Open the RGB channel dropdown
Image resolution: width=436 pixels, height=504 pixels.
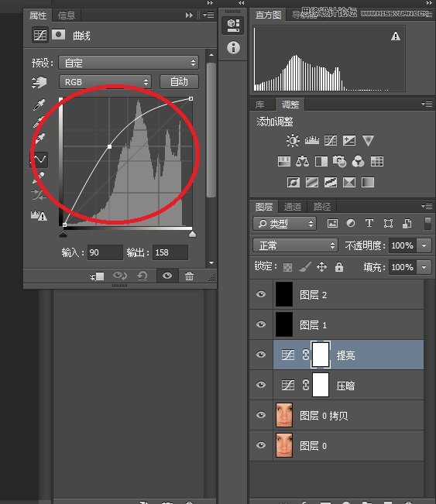click(x=105, y=82)
